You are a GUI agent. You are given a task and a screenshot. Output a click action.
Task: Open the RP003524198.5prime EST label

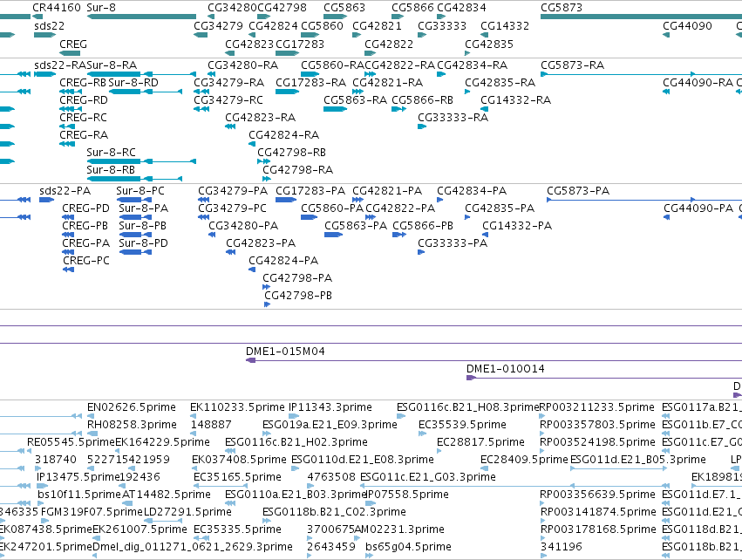coord(597,442)
